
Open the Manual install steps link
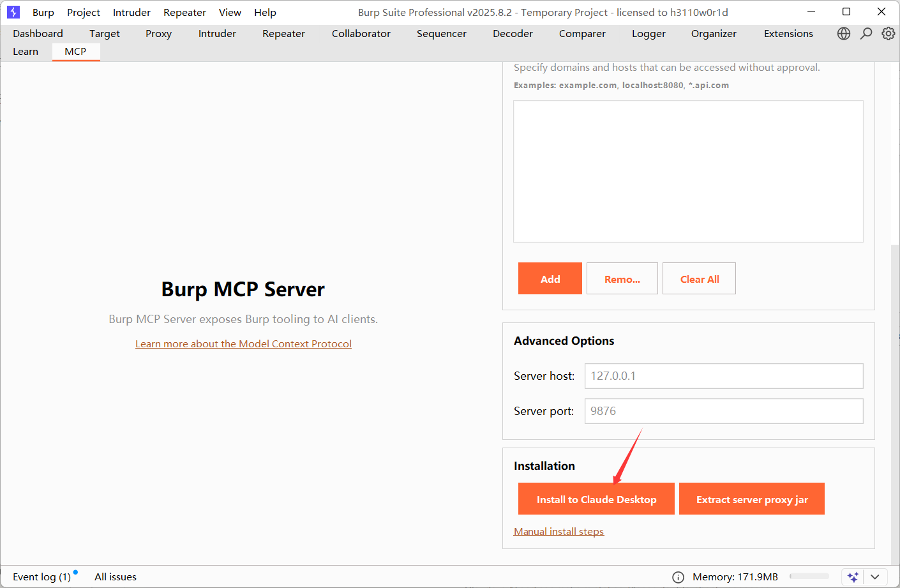click(x=559, y=531)
